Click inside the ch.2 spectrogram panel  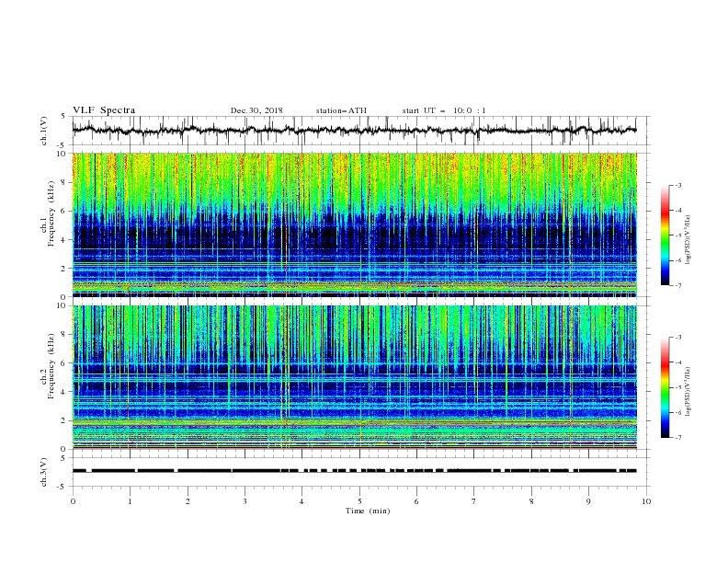[354, 377]
